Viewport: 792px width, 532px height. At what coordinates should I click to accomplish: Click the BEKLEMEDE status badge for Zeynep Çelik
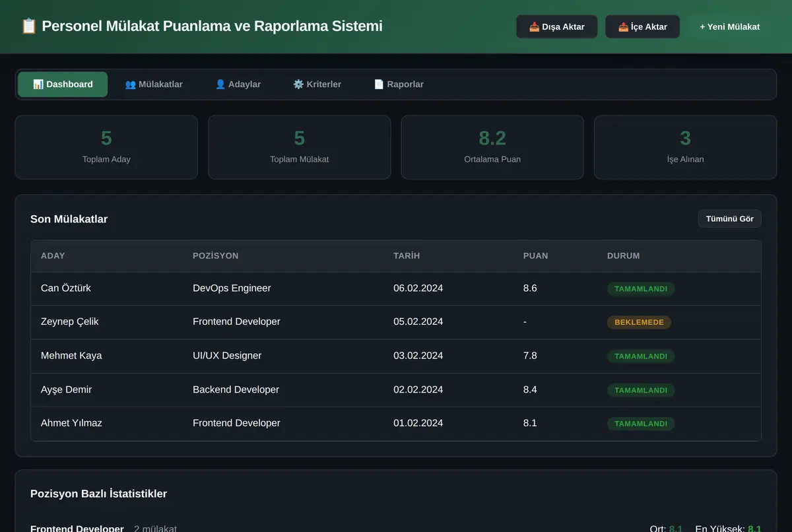(x=639, y=323)
